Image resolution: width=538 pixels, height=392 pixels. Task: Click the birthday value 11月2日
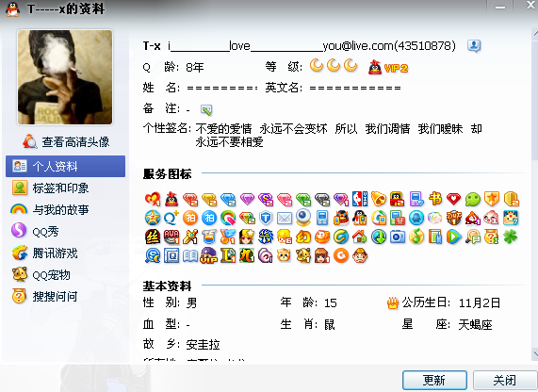(480, 303)
